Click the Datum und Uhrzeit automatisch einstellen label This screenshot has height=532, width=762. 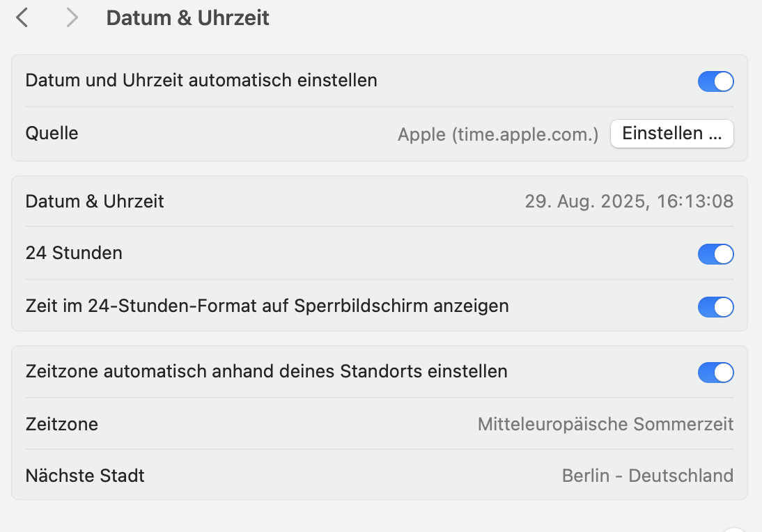[201, 80]
